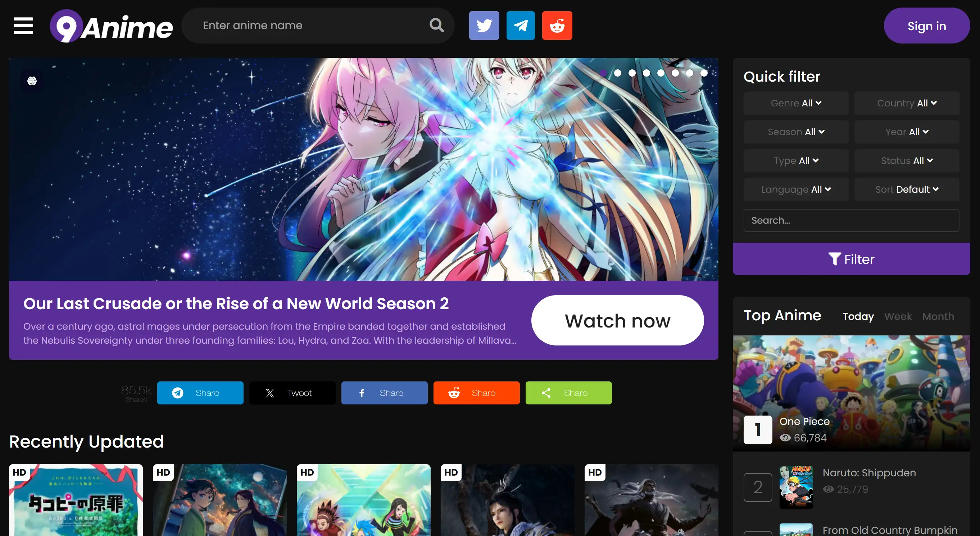Open the Sort Default dropdown
This screenshot has width=980, height=536.
point(907,189)
